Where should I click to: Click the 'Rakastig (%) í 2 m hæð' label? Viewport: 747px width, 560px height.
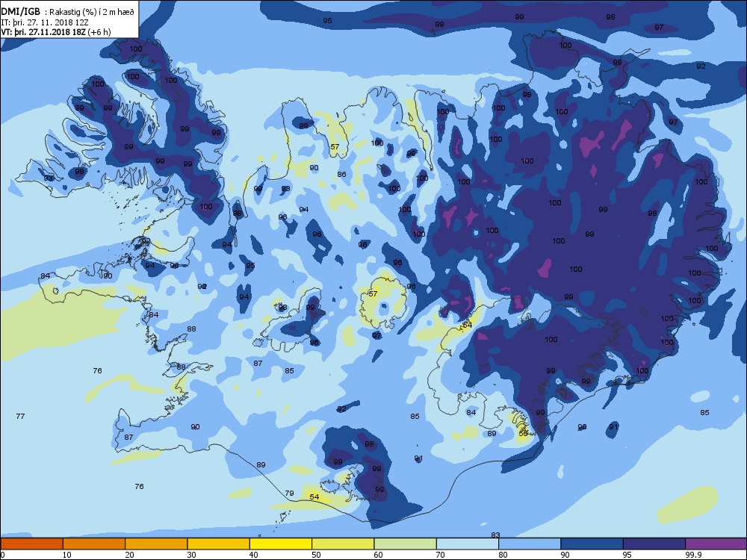[x=92, y=13]
